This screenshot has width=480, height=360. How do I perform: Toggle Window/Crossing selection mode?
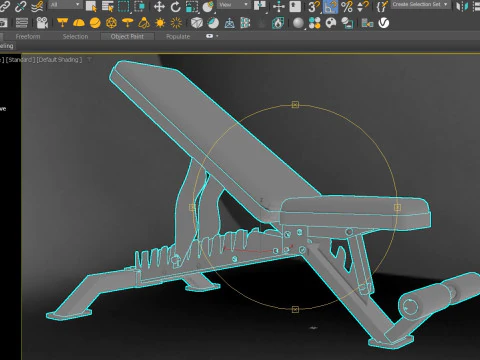pyautogui.click(x=139, y=6)
